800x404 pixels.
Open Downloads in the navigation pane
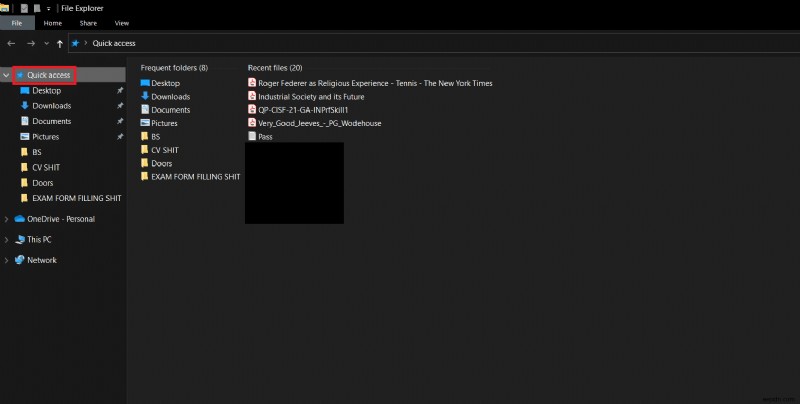[52, 106]
